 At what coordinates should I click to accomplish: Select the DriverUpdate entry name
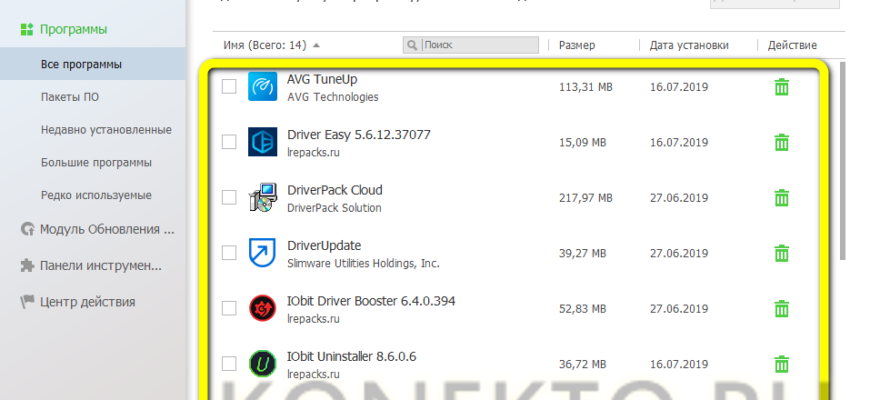coord(324,246)
